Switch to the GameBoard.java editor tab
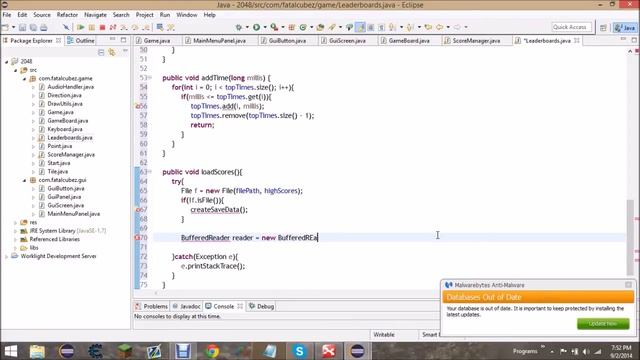This screenshot has height=360, width=640. [409, 41]
